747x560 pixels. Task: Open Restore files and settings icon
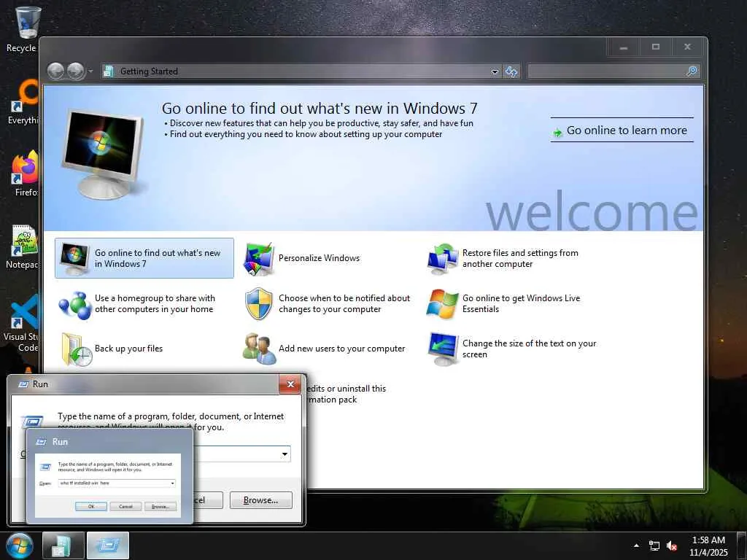point(443,259)
